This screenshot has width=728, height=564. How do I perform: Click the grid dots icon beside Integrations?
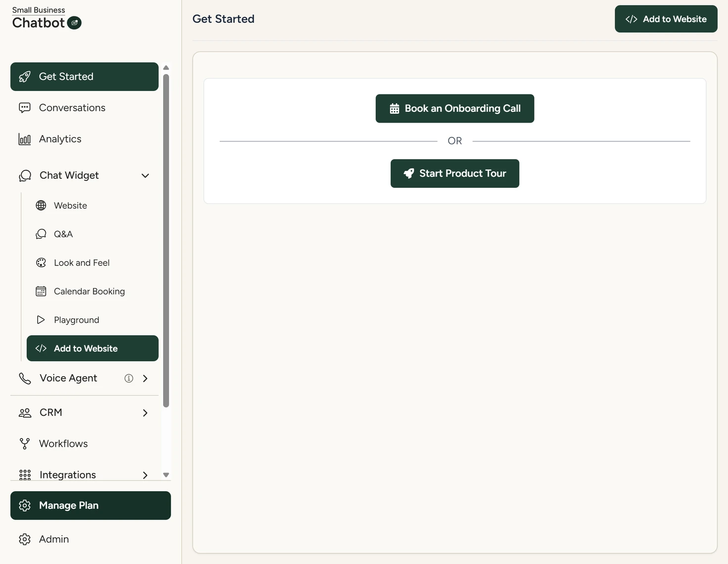[x=25, y=475]
